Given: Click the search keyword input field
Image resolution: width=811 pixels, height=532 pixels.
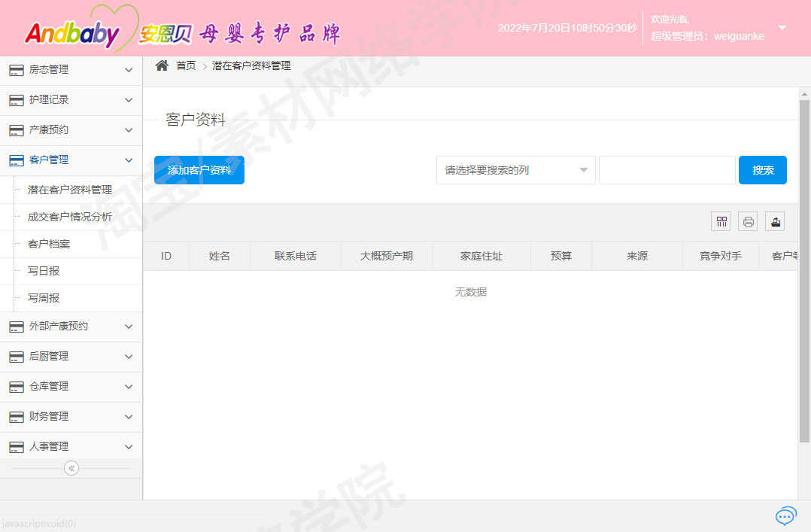Looking at the screenshot, I should [x=667, y=170].
